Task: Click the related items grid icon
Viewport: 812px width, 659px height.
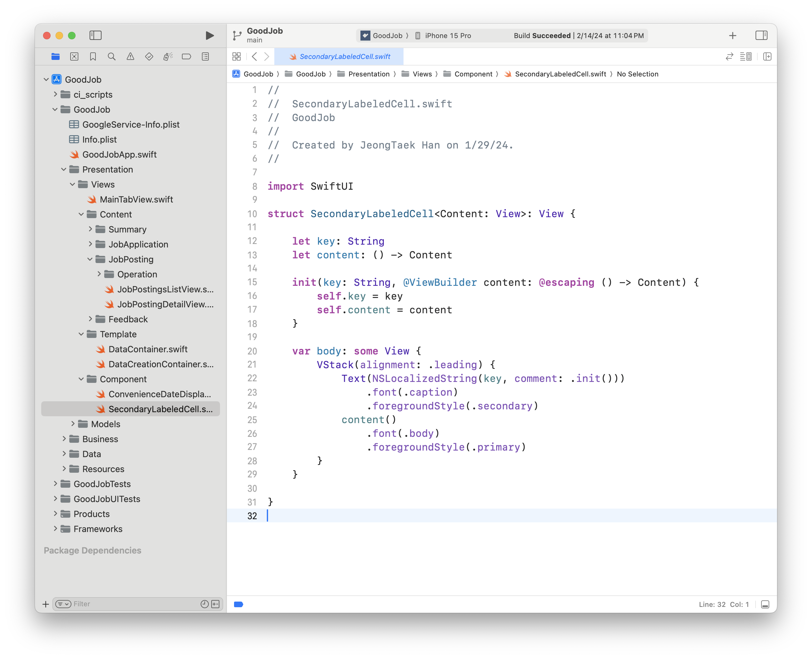Action: coord(237,56)
